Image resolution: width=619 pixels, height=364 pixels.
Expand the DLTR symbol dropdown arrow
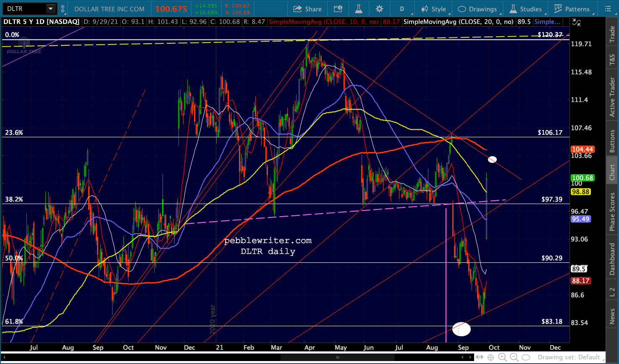51,9
